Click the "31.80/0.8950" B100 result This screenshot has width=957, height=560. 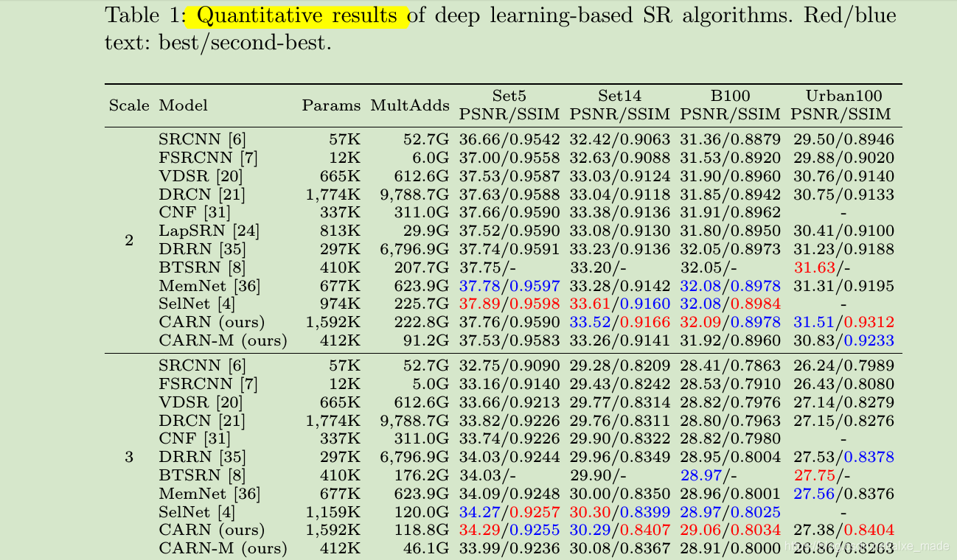[730, 231]
